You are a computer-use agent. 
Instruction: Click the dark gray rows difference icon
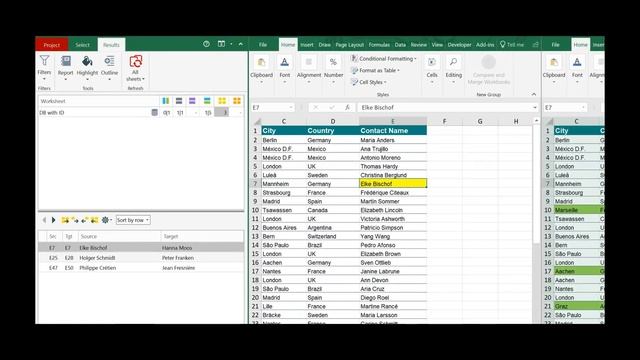pyautogui.click(x=179, y=101)
